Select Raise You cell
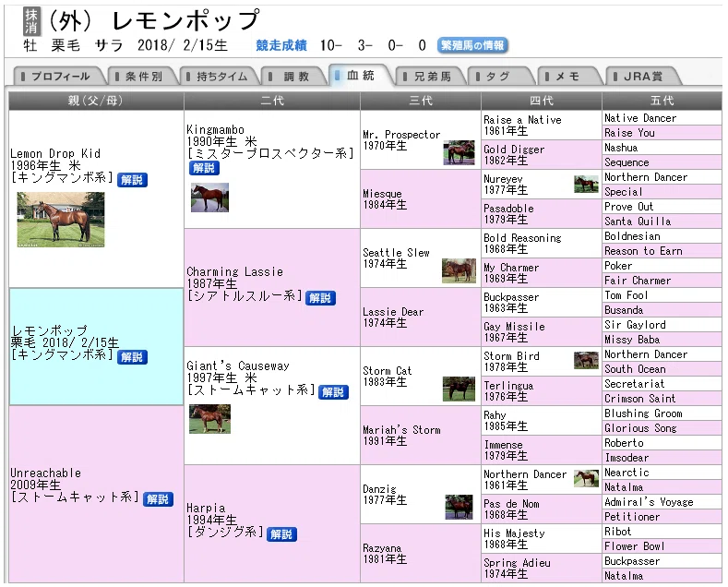The width and height of the screenshot is (728, 587). [662, 133]
